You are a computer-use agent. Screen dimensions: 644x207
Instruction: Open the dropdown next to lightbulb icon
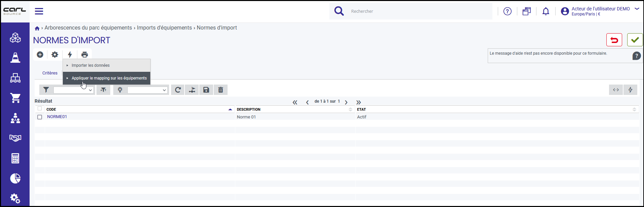pos(147,90)
